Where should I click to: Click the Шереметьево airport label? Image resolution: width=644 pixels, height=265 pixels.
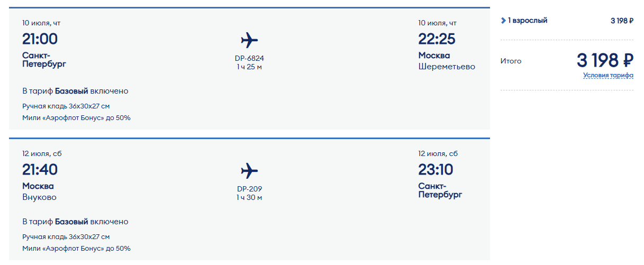pyautogui.click(x=447, y=67)
